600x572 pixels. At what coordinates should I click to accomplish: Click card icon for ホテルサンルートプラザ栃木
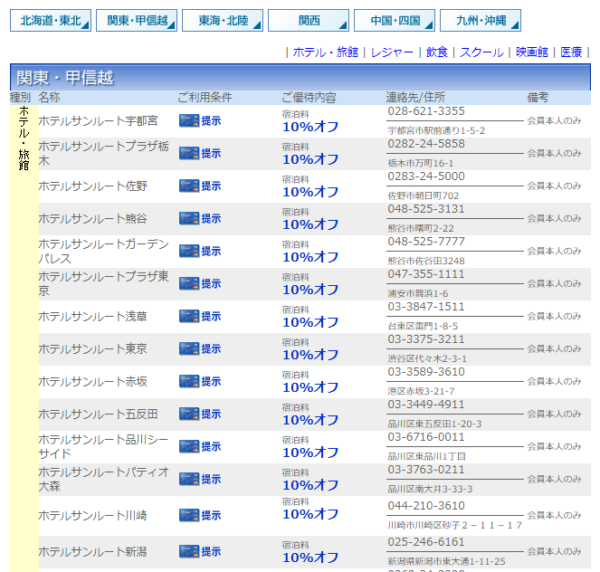(189, 153)
